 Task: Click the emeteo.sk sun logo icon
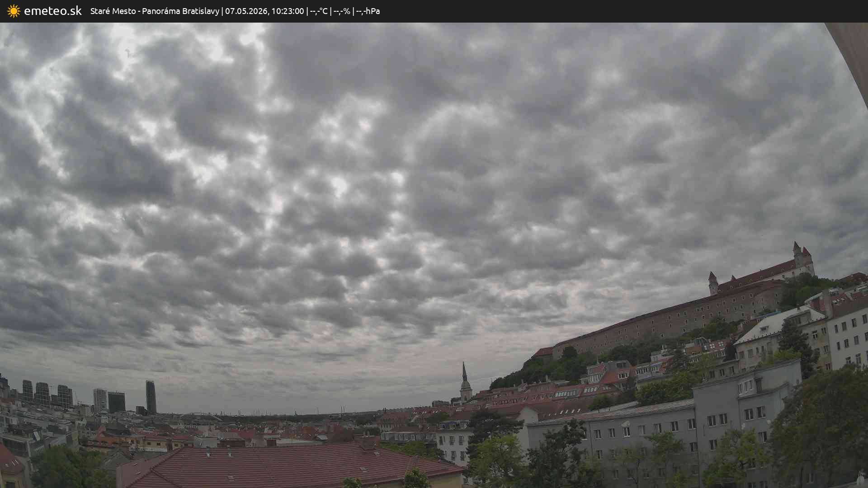14,11
